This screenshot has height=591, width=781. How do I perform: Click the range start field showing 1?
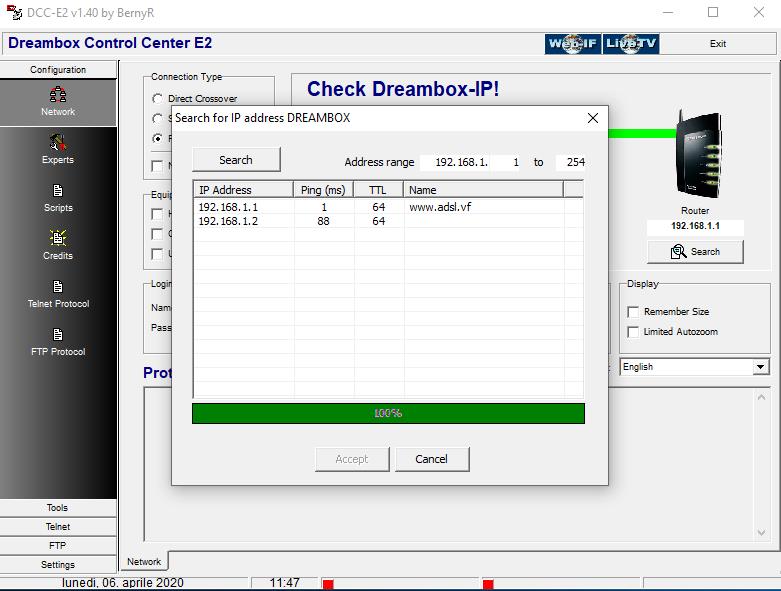[x=505, y=162]
